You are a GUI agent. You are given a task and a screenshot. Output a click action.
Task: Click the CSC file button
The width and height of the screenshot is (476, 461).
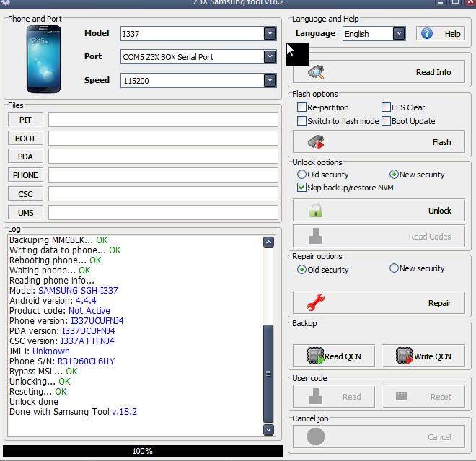tap(25, 194)
